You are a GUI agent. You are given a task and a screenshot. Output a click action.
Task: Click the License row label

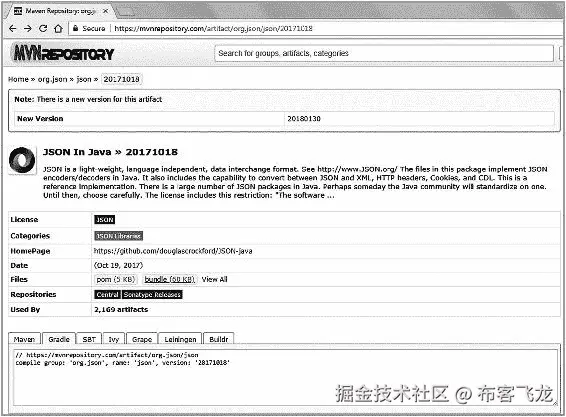24,220
